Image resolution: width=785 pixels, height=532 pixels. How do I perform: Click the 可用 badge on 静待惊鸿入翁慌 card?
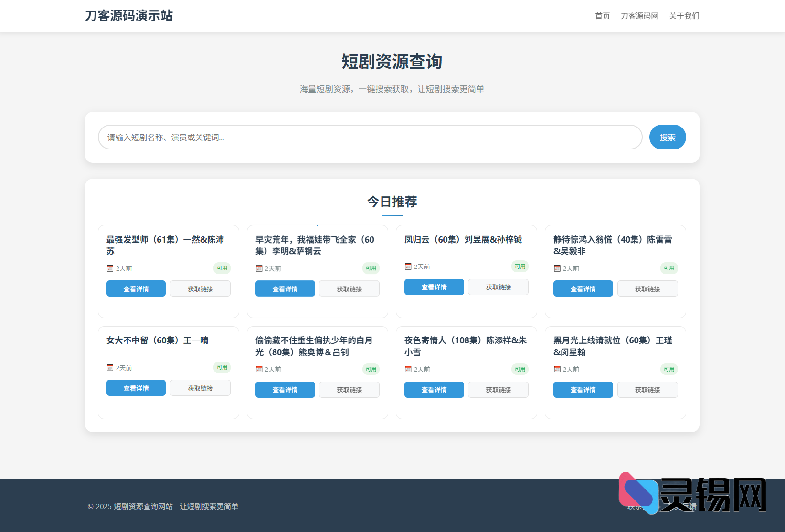pyautogui.click(x=668, y=268)
